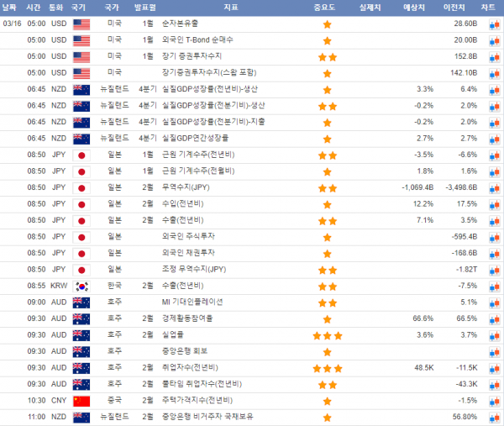The width and height of the screenshot is (504, 426).
Task: Click chart icon for 경제활동참여율 row
Action: pos(493,319)
